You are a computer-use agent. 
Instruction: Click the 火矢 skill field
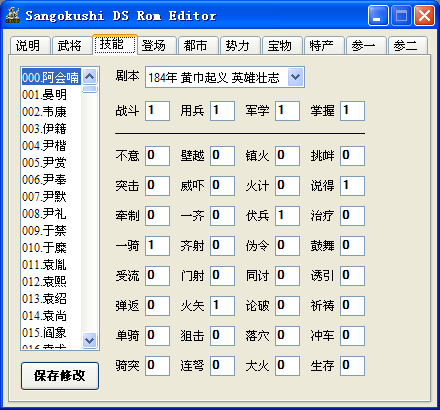coord(222,306)
